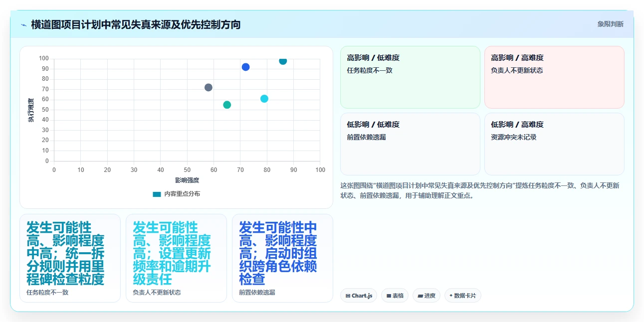The image size is (644, 322).
Task: Select the light cyan scatter point
Action: point(264,99)
